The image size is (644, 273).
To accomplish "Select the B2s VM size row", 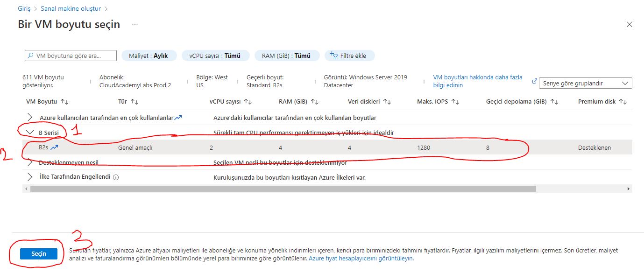I will tap(327, 147).
